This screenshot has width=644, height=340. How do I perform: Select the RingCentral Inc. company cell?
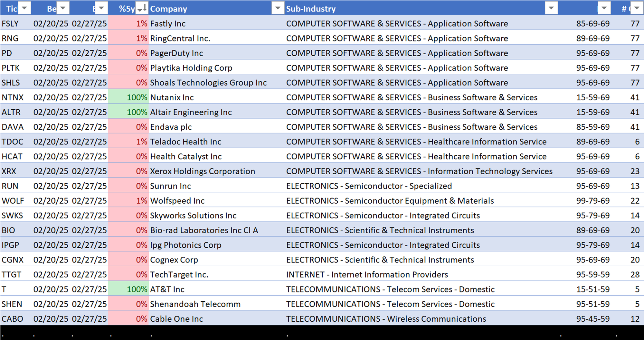(x=217, y=38)
